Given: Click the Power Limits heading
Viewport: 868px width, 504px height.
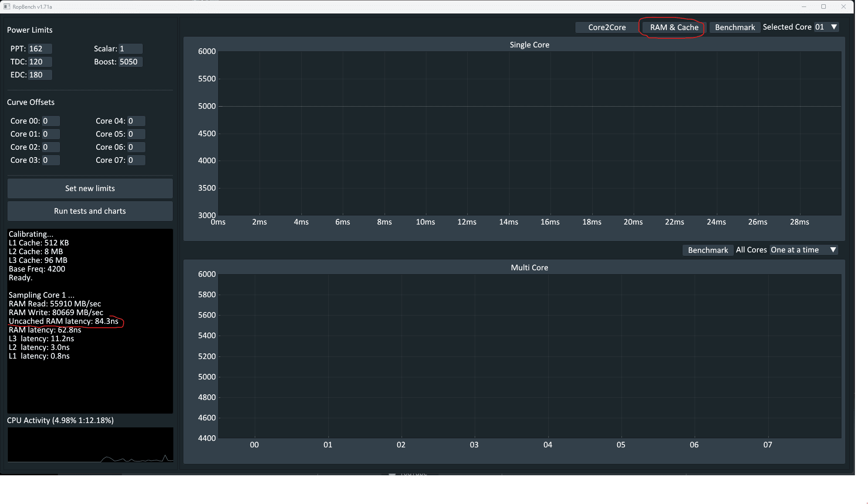Looking at the screenshot, I should pyautogui.click(x=30, y=30).
